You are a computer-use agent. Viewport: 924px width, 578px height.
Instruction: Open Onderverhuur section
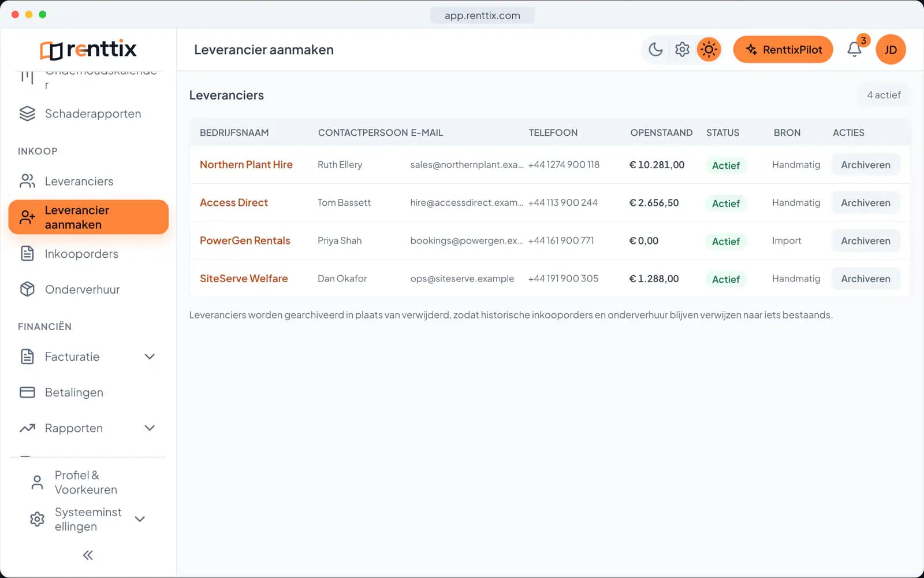point(88,290)
